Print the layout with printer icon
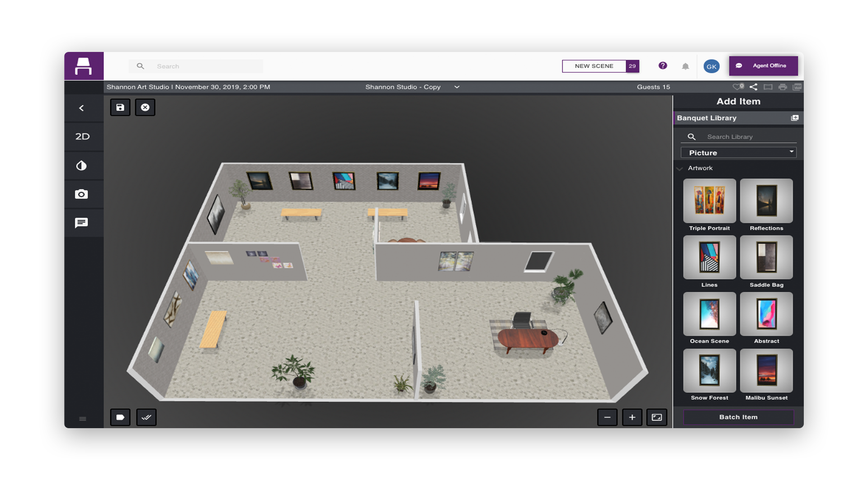The width and height of the screenshot is (868, 481). click(783, 87)
